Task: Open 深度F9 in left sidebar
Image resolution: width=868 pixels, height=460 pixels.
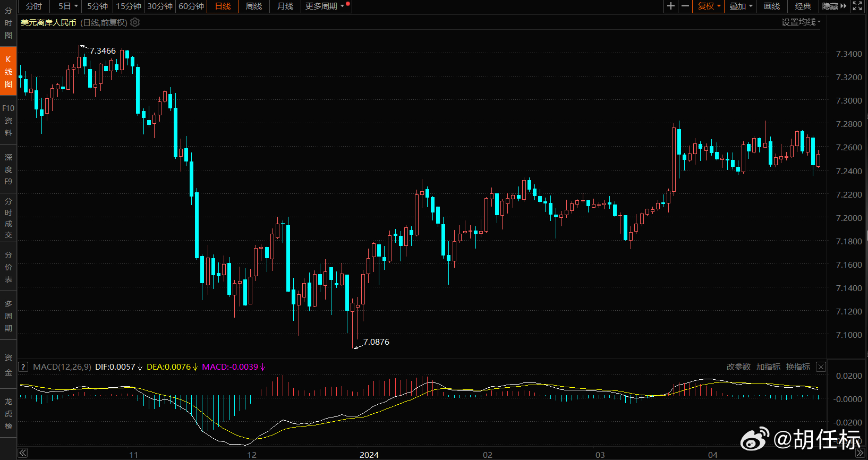Action: [8, 169]
